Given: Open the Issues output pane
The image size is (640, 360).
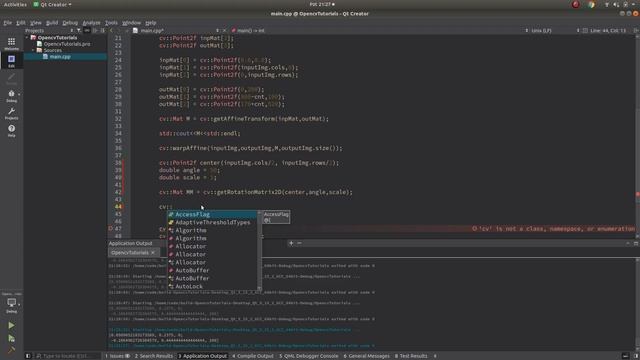Looking at the screenshot, I should tap(118, 356).
